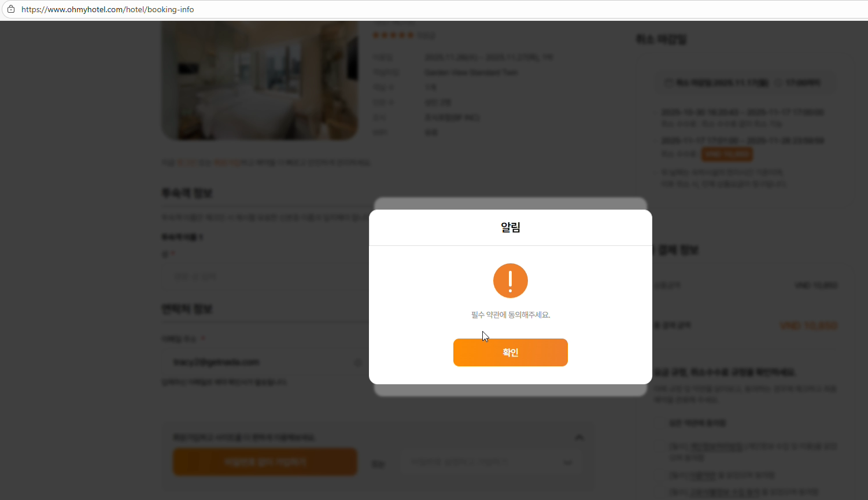The image size is (868, 500).
Task: Click the large orange button at bottom left
Action: (x=265, y=462)
